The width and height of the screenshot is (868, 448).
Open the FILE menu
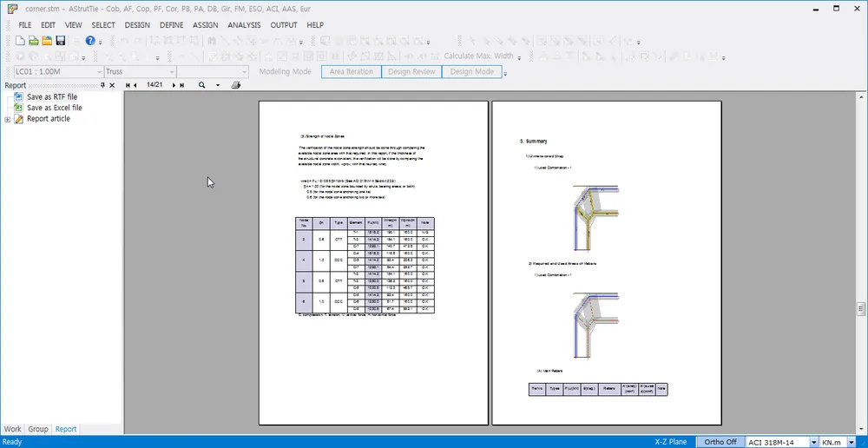click(25, 25)
